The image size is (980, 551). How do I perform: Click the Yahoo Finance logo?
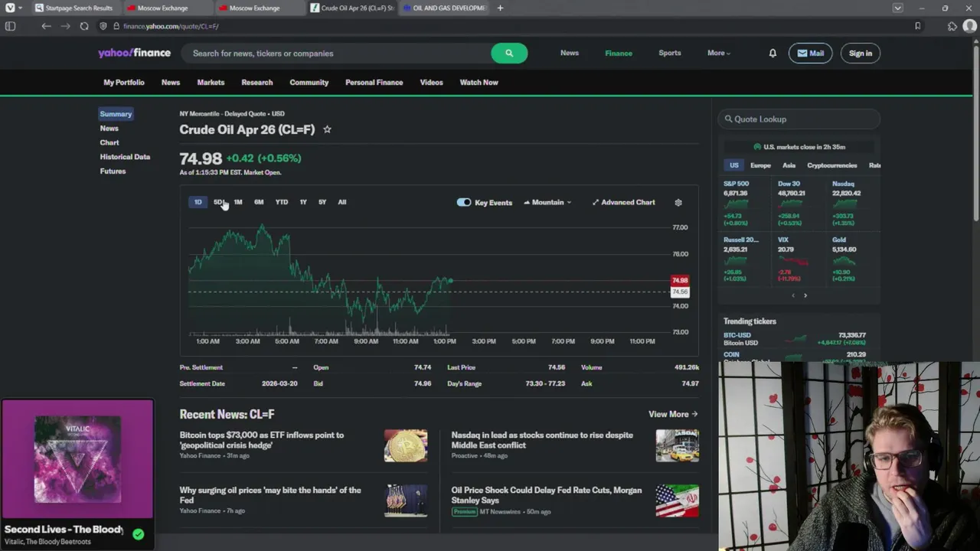point(134,53)
